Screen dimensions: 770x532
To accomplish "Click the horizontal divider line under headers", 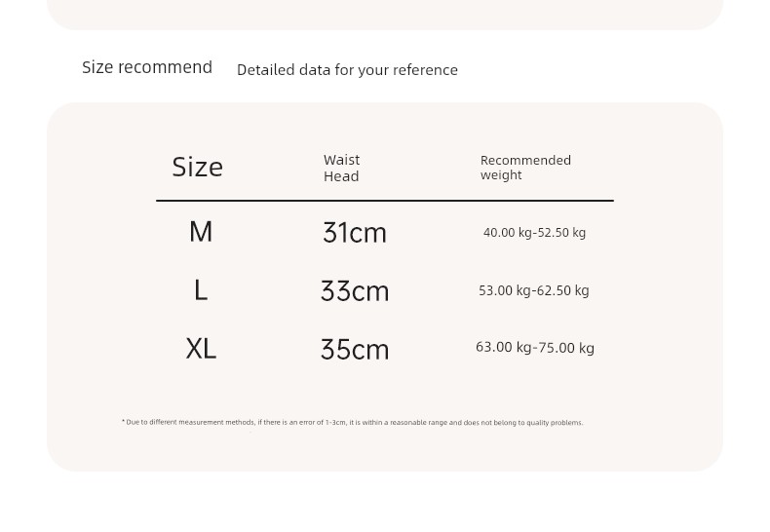I will (385, 201).
